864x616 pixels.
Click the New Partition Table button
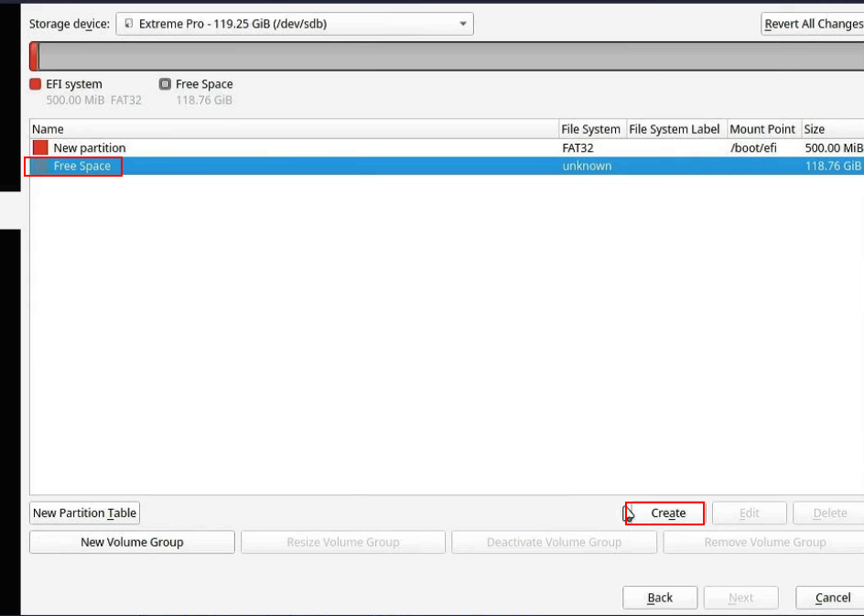pos(84,513)
